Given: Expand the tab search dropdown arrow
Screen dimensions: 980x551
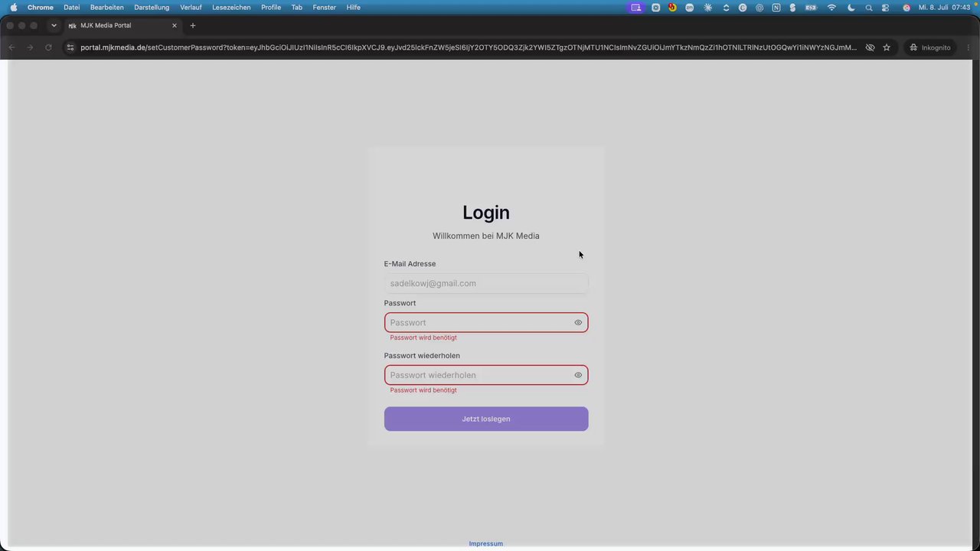Looking at the screenshot, I should click(x=54, y=25).
